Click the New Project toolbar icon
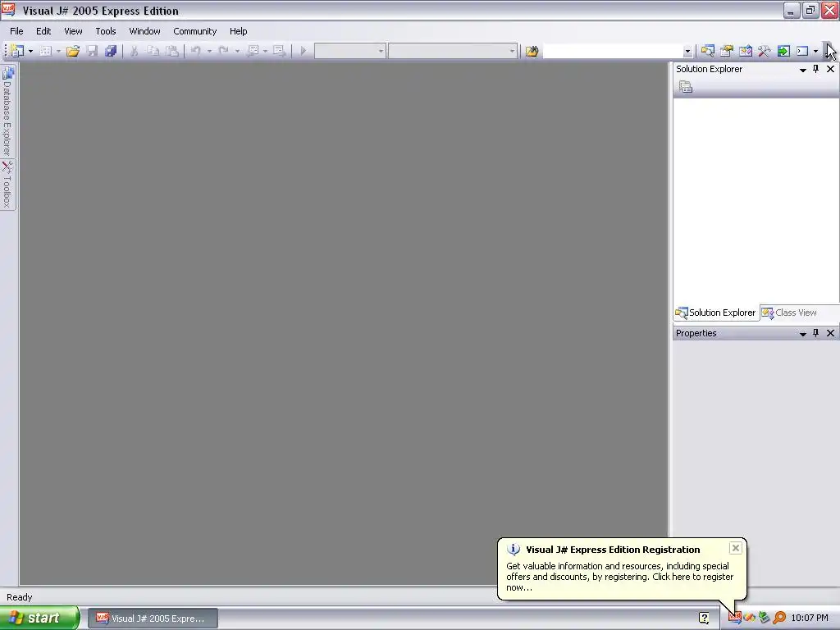Image resolution: width=840 pixels, height=630 pixels. point(17,51)
